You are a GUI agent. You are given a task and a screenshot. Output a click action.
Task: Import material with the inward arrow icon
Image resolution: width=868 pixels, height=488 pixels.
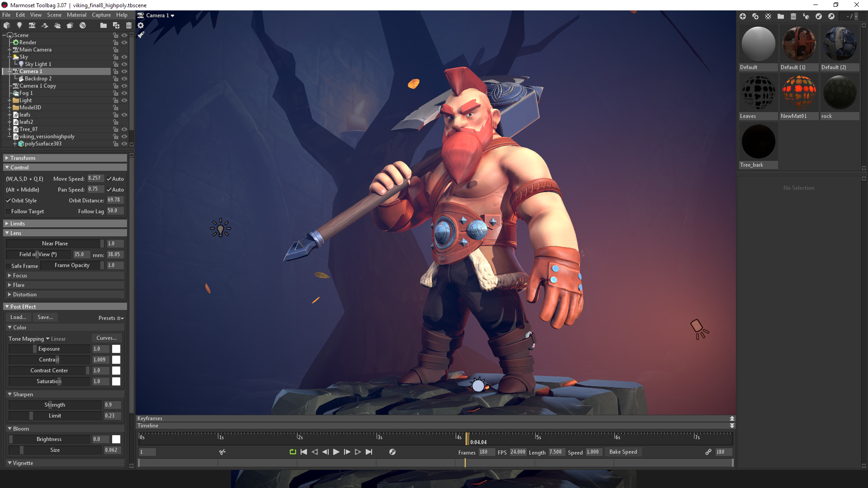819,16
